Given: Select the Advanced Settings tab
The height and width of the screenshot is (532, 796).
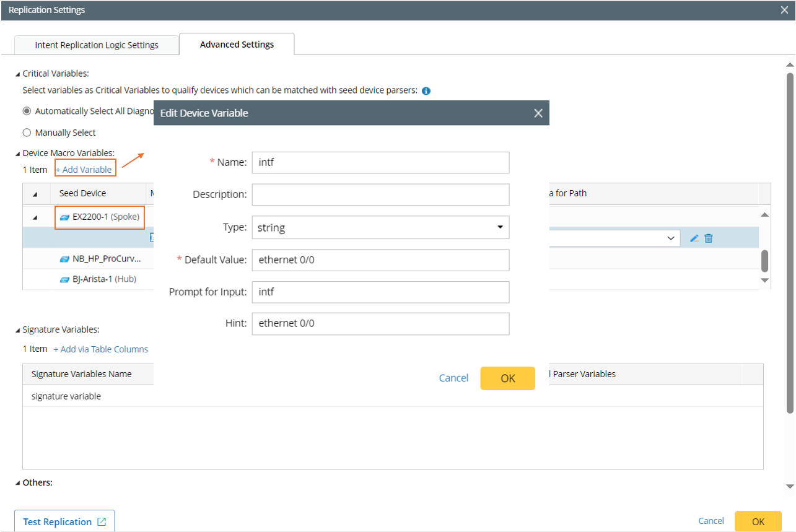Looking at the screenshot, I should click(x=237, y=45).
